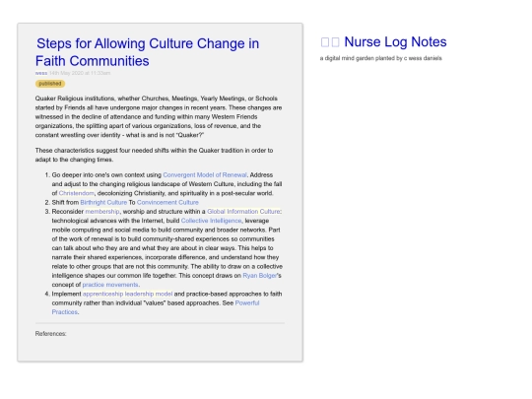Screen dimensions: 532x399
Task: Click the tagline 'a digital mind garden planted by c wess daniels'
Action: 380,58
